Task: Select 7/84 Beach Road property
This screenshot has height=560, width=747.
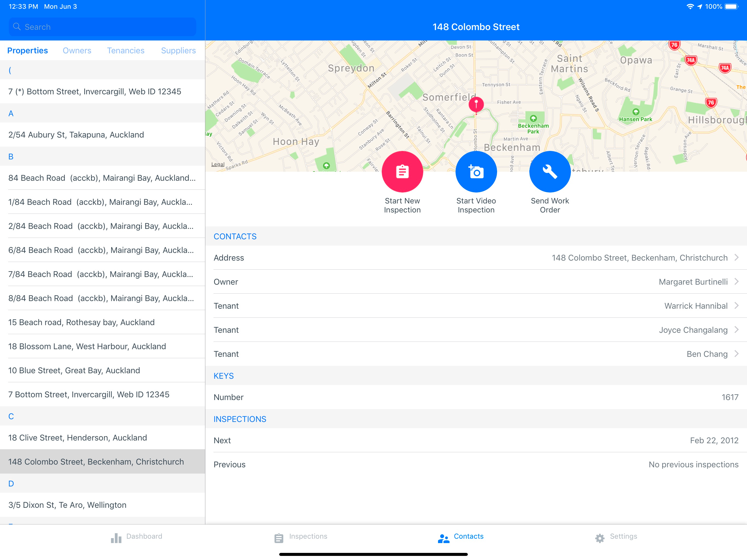Action: (102, 274)
